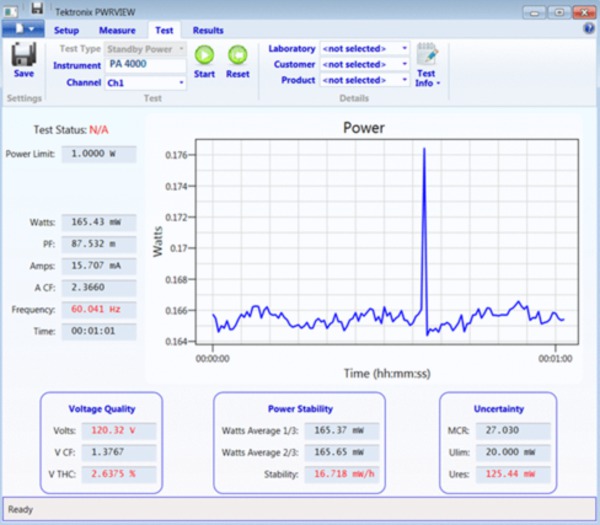
Task: Click the PWRVIEW app icon in title bar
Action: [x=10, y=11]
